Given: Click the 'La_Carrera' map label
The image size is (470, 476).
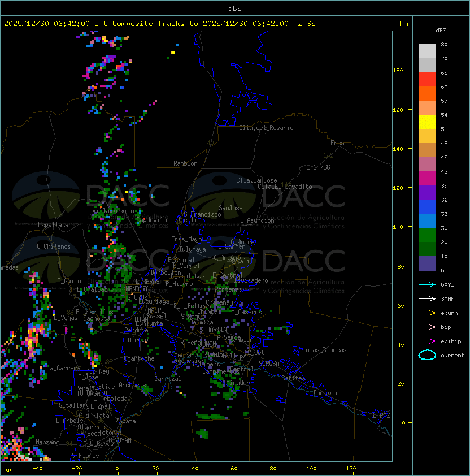Looking at the screenshot, I should (63, 368).
